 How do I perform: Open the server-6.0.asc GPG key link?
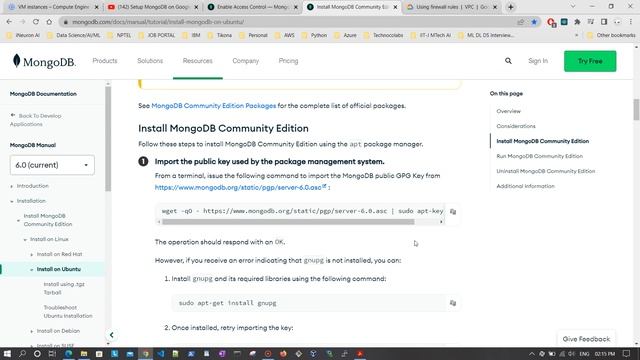tap(240, 187)
